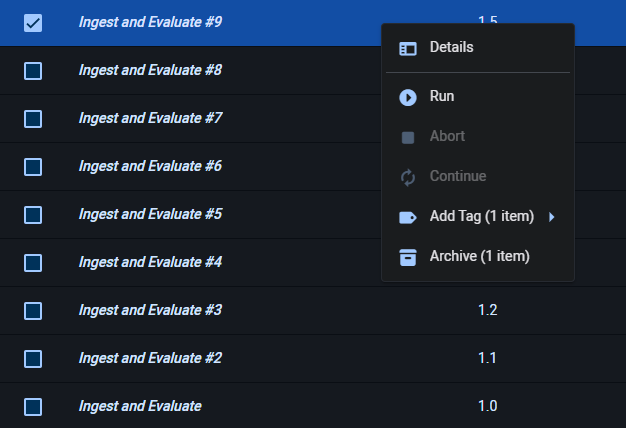Viewport: 626px width, 428px height.
Task: Tick the Ingest and Evaluate #6 checkbox
Action: coord(33,167)
